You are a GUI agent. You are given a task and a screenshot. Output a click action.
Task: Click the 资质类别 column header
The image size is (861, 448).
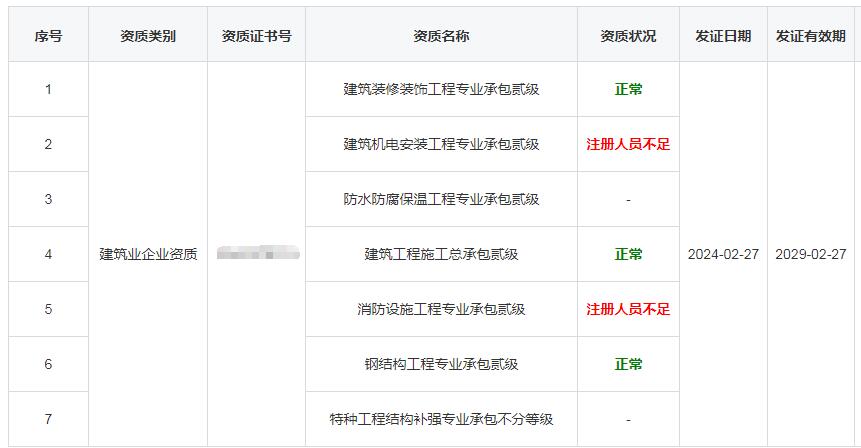click(x=148, y=36)
